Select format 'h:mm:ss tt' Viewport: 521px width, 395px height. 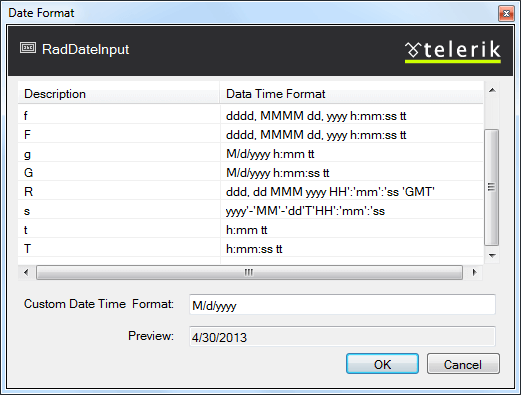pos(254,249)
